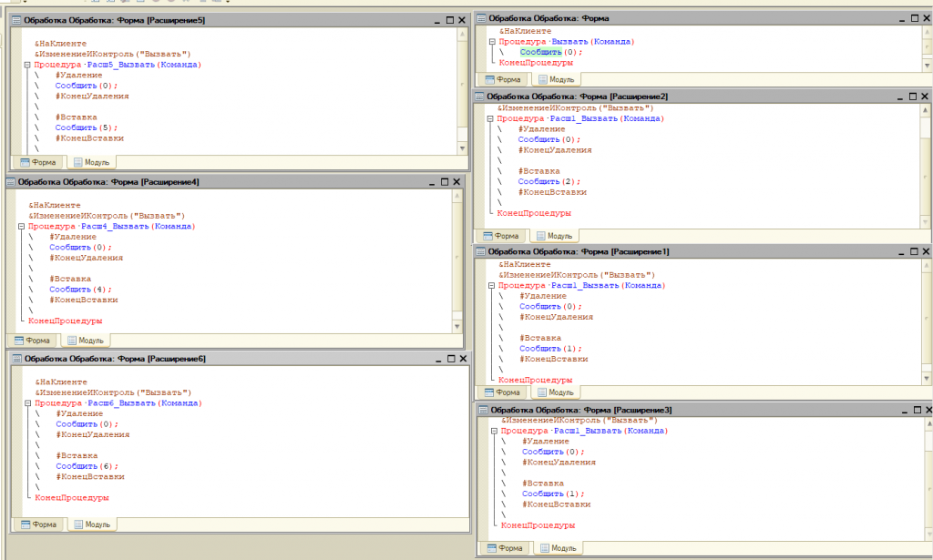Select Форма tab in the Расширение6 window

(x=38, y=524)
